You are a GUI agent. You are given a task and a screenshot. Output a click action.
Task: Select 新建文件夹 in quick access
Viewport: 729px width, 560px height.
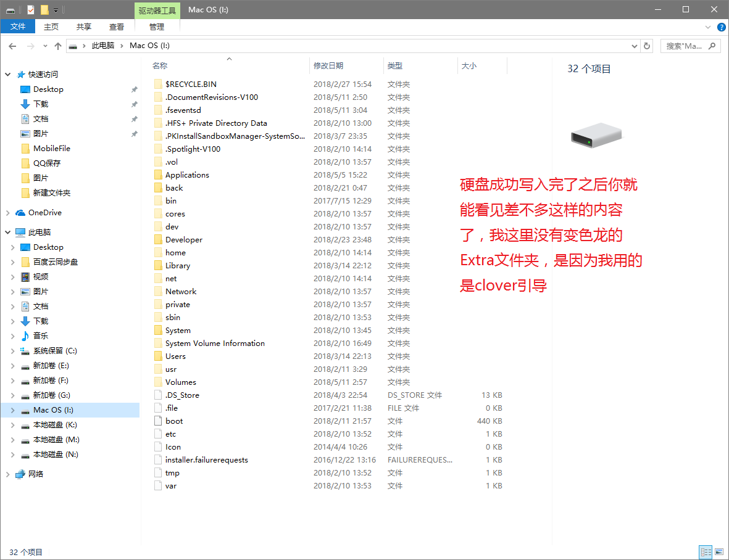tap(52, 192)
